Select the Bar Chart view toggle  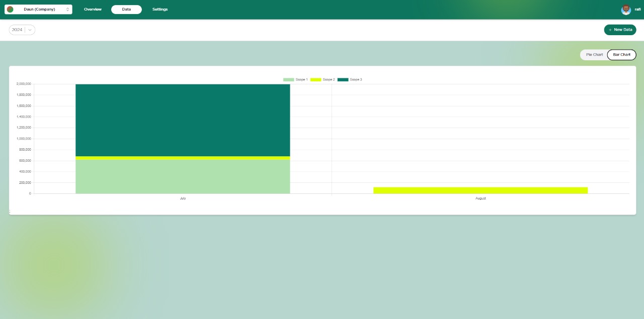click(621, 55)
